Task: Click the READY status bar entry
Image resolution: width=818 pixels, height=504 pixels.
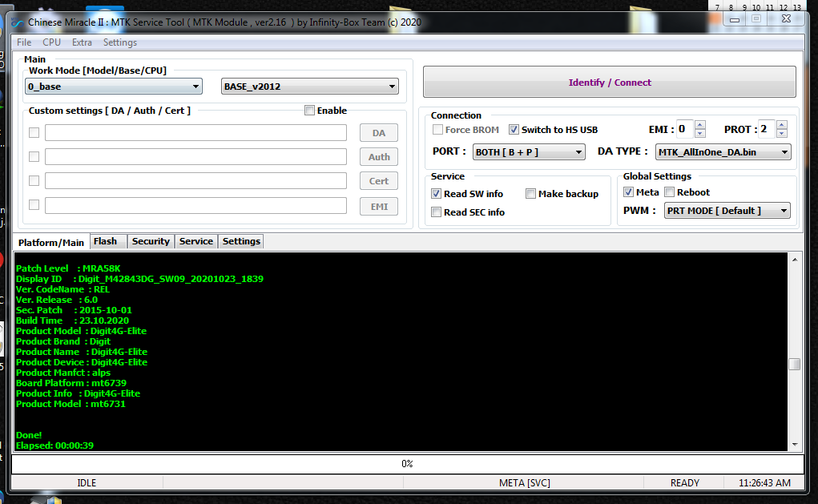Action: [685, 482]
